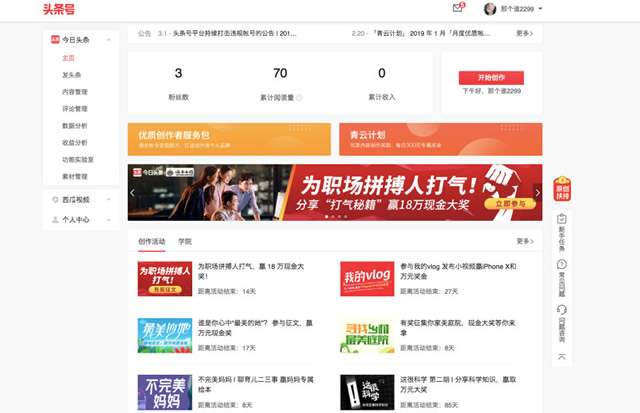Click the 头条号 logo
640x413 pixels.
58,10
